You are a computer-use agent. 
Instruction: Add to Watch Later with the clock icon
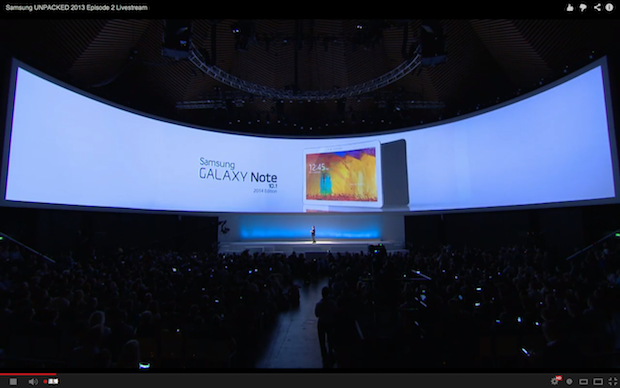pyautogui.click(x=569, y=381)
